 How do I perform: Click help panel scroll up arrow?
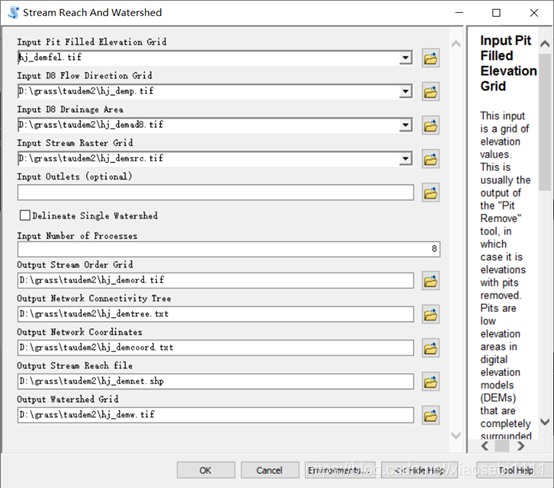click(545, 44)
